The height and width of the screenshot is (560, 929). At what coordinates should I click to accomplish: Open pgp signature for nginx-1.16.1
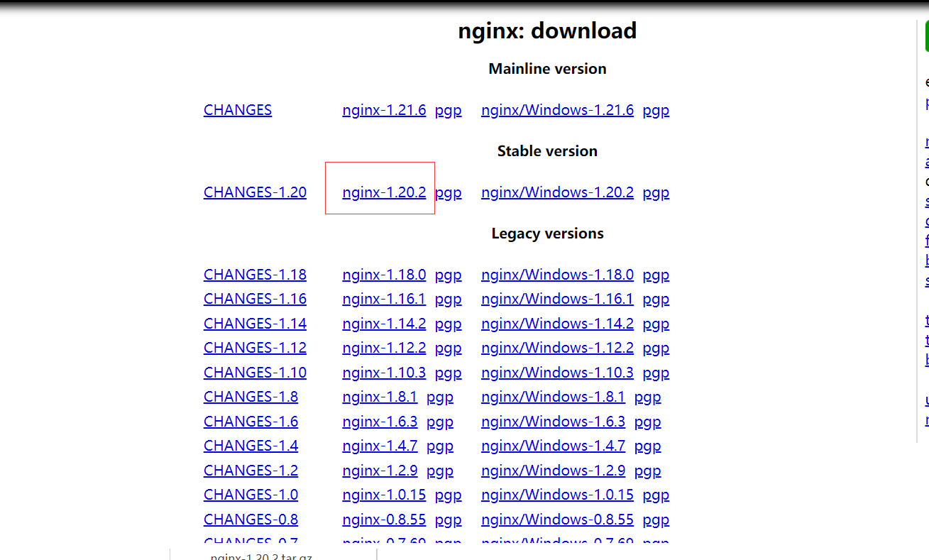[x=448, y=299]
